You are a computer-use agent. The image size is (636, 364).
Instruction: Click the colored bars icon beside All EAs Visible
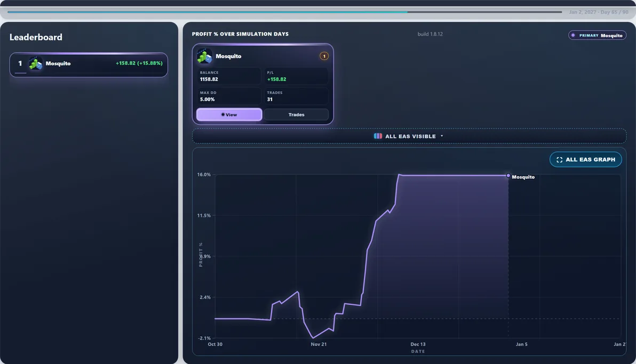point(378,136)
